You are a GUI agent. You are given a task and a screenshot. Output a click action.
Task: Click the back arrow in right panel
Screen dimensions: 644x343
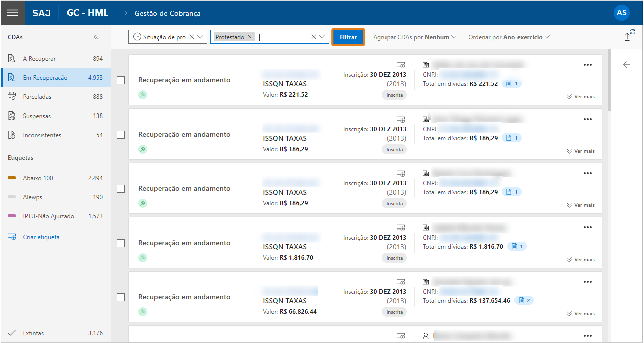coord(626,65)
